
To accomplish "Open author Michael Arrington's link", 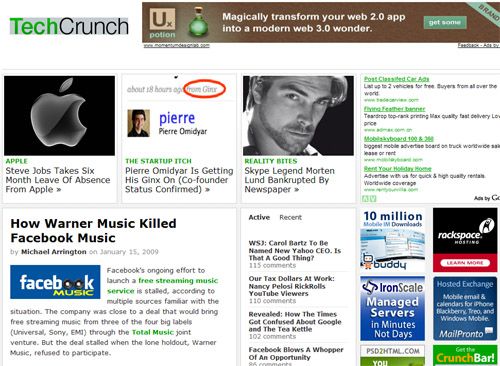I will click(x=54, y=252).
